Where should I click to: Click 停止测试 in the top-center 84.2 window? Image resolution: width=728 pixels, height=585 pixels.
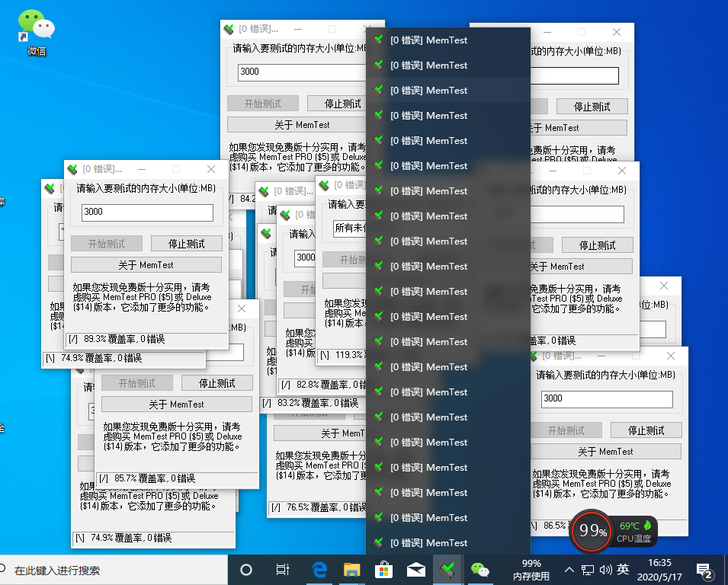click(x=338, y=104)
